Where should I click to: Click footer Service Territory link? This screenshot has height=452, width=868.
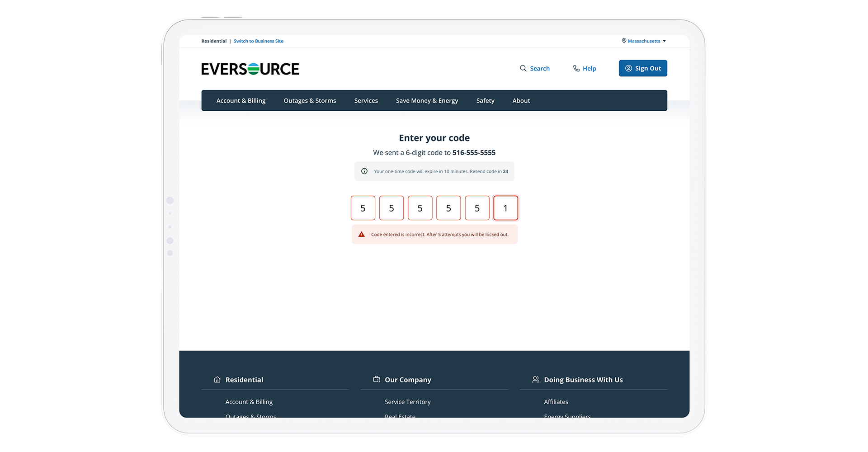(x=408, y=402)
